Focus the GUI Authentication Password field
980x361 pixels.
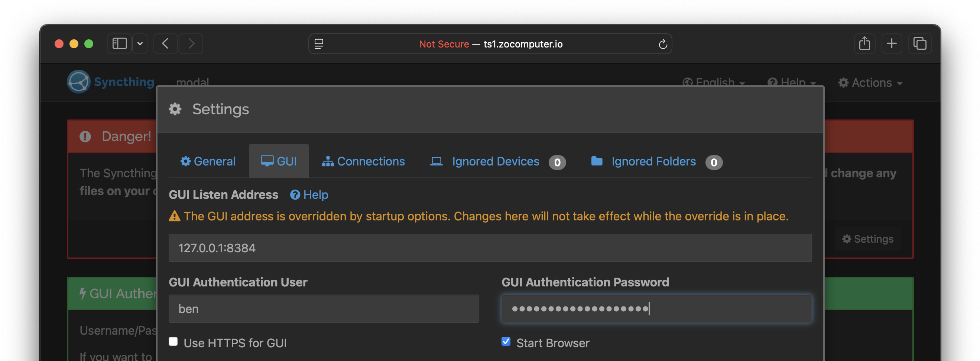coord(657,309)
